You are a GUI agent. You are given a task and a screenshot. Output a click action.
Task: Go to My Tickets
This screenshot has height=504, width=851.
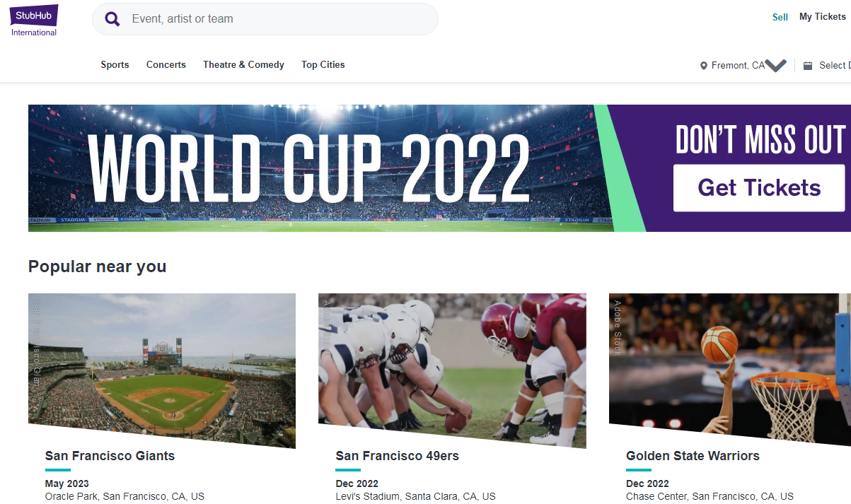point(822,17)
